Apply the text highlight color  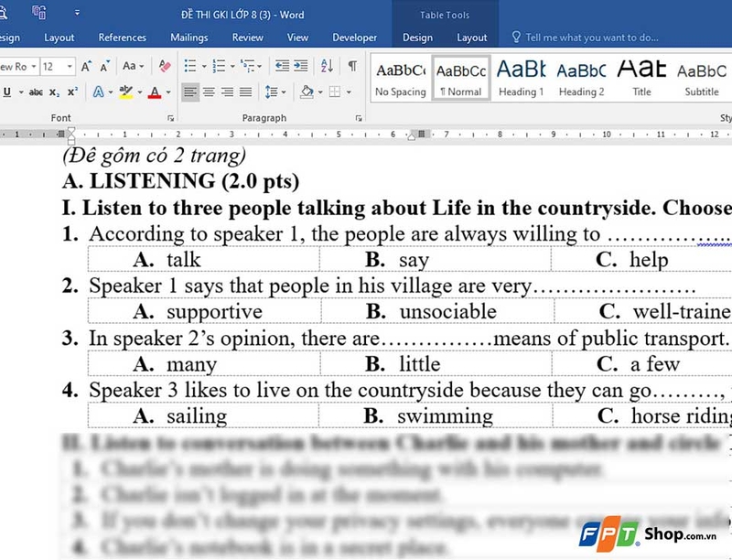click(x=126, y=92)
